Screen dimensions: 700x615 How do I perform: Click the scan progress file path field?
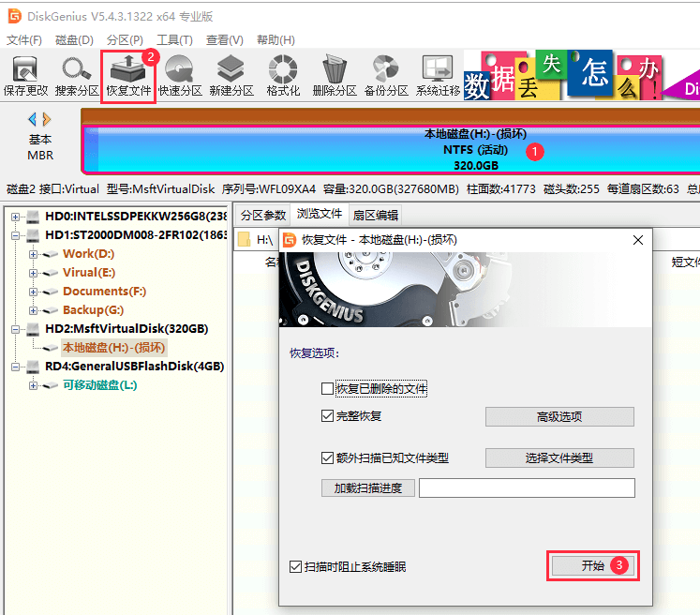point(527,487)
